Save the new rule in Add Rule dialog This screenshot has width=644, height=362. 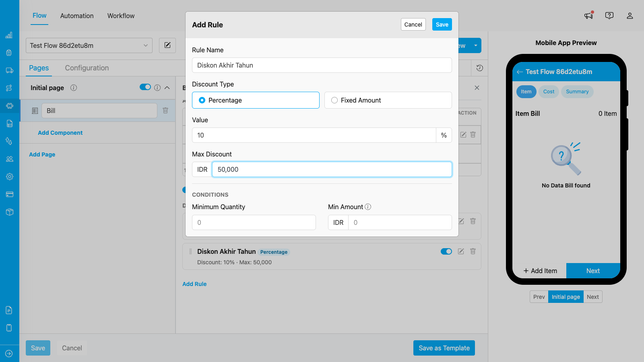click(x=442, y=25)
